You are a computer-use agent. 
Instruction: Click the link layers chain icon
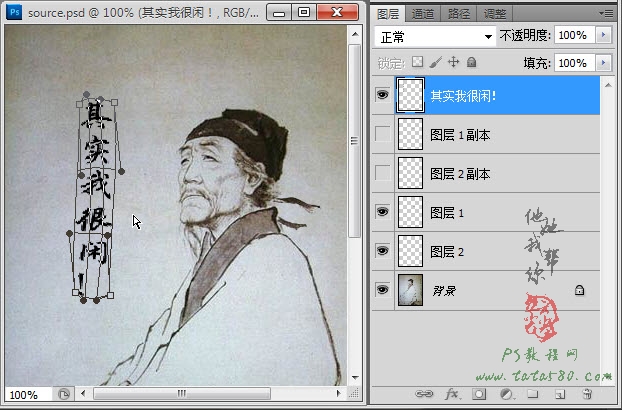coord(424,394)
